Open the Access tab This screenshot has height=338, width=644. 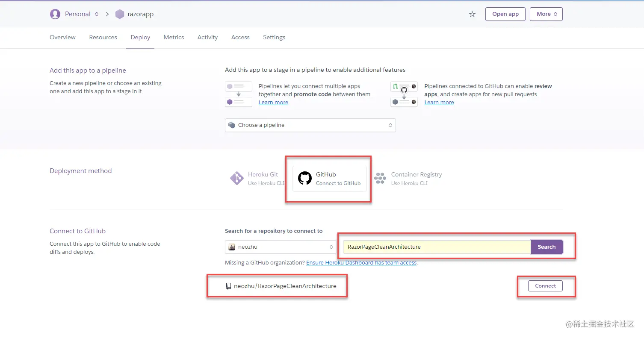point(240,38)
